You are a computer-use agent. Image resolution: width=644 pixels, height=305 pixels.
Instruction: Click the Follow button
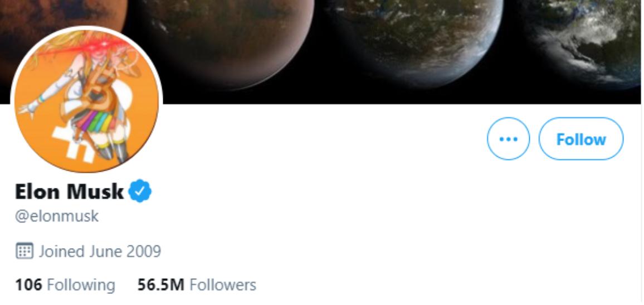click(x=580, y=139)
